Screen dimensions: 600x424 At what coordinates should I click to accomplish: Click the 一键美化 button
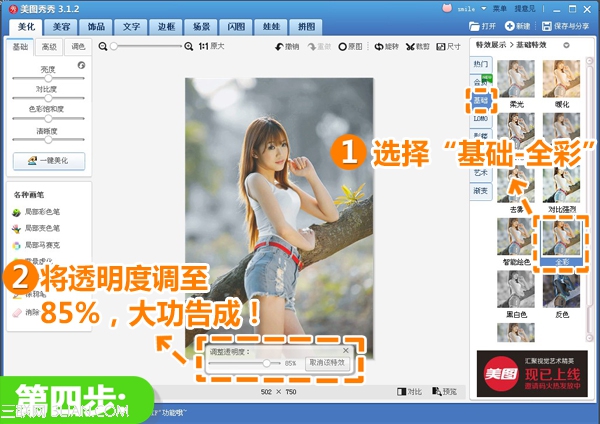pos(48,161)
